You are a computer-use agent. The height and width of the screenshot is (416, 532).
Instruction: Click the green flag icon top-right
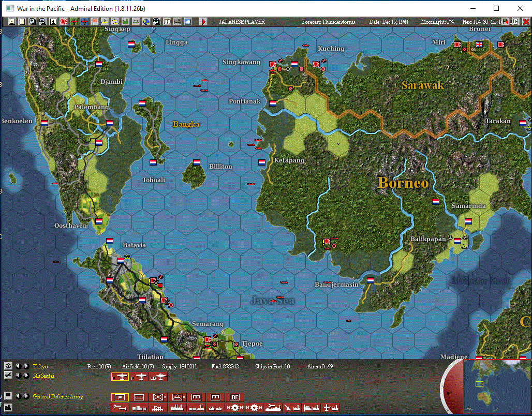506,22
